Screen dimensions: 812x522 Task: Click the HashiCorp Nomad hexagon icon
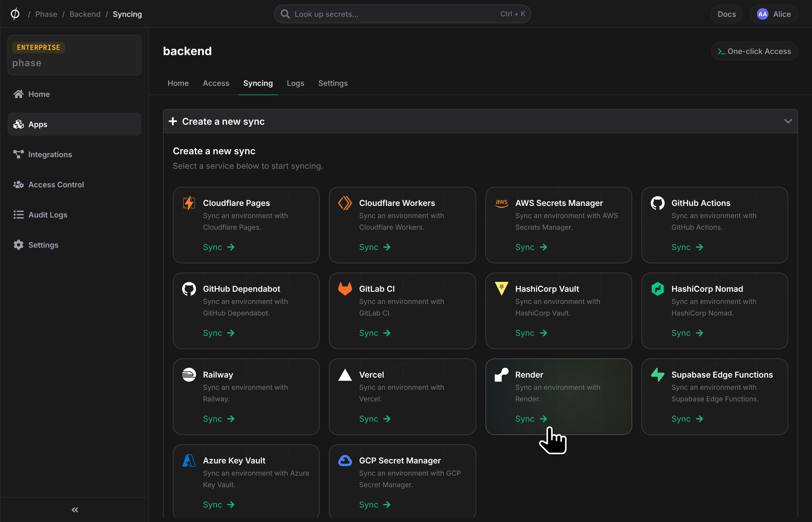[x=657, y=289]
